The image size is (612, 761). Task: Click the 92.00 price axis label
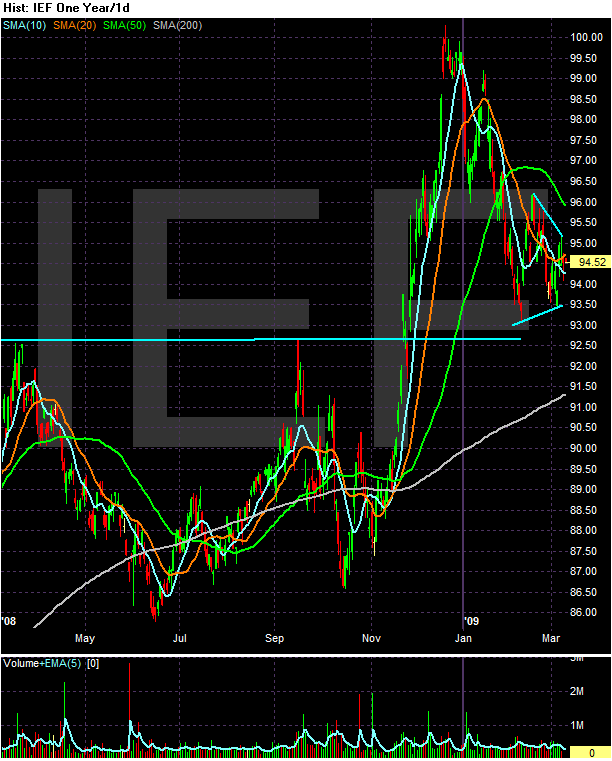click(583, 366)
